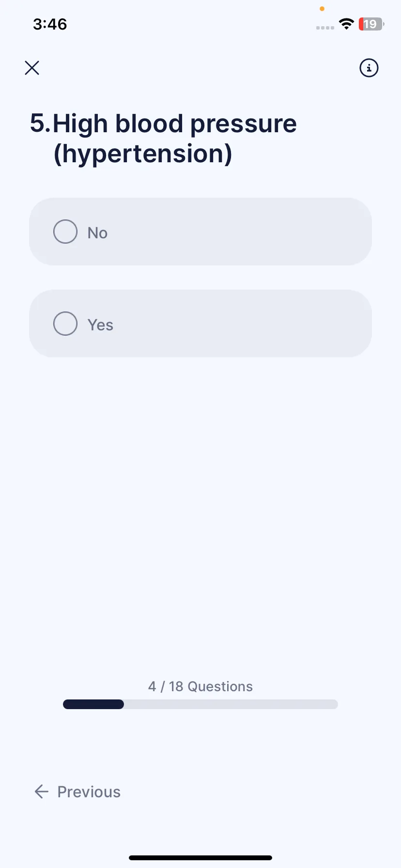
Task: Choose the Yes answer card
Action: click(x=200, y=324)
